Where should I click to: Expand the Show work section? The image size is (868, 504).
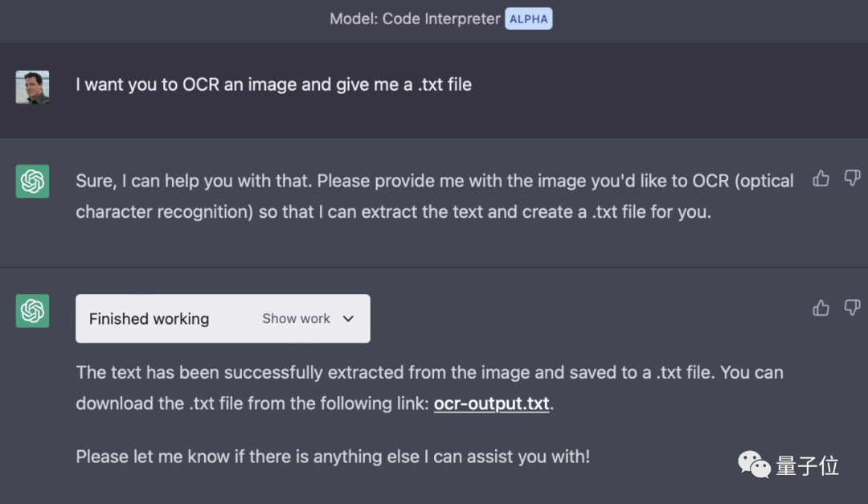point(296,318)
